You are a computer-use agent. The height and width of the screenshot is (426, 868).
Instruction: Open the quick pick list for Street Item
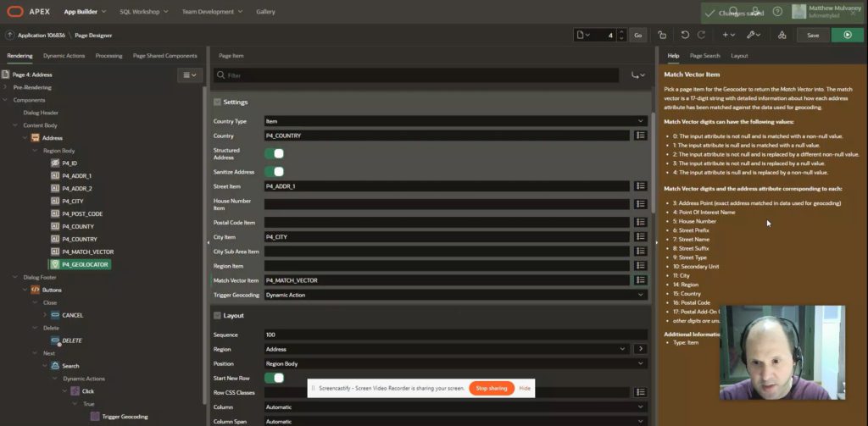(641, 186)
